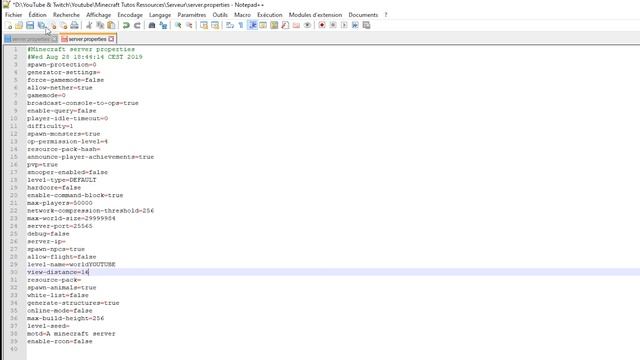This screenshot has width=640, height=360.
Task: Open the Modules d'extension menu
Action: 316,15
